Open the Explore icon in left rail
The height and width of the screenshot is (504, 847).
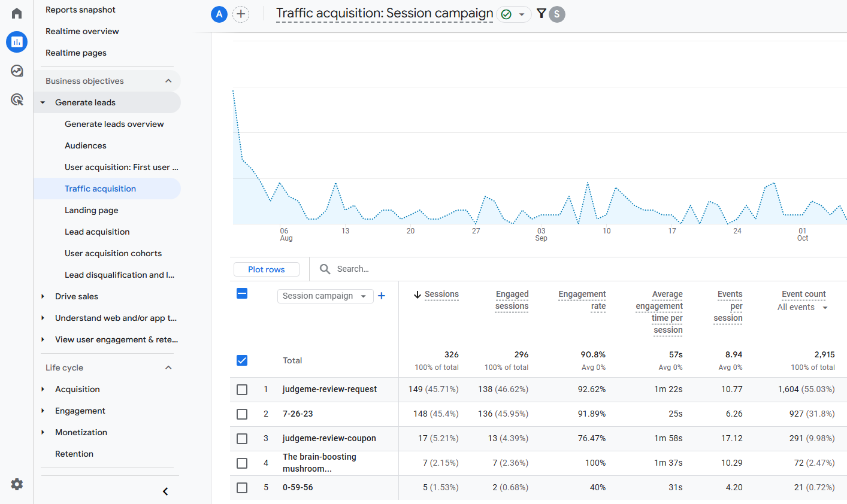pos(17,71)
